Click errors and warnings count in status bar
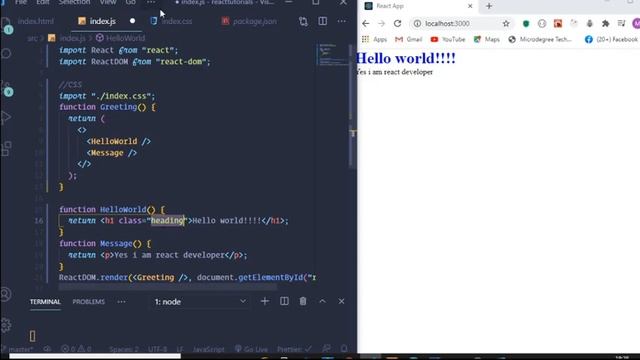640x360 pixels. 76,349
